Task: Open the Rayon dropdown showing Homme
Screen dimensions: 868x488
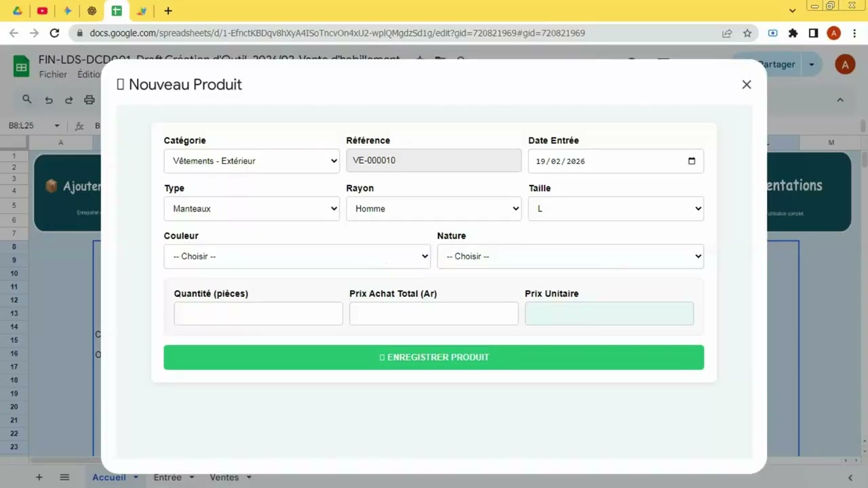Action: pos(434,209)
